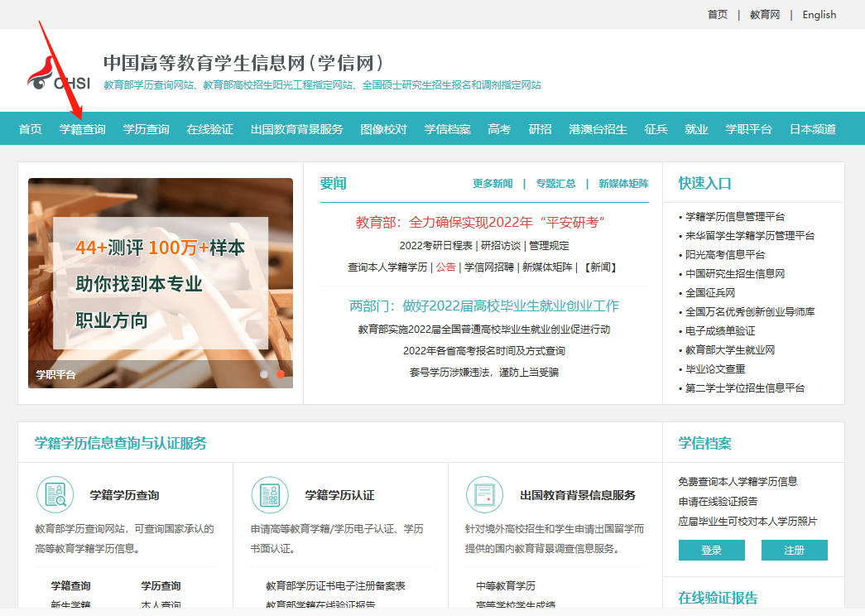Open 教育部学历证书电子注册备案表 link
This screenshot has height=616, width=865.
[x=335, y=585]
